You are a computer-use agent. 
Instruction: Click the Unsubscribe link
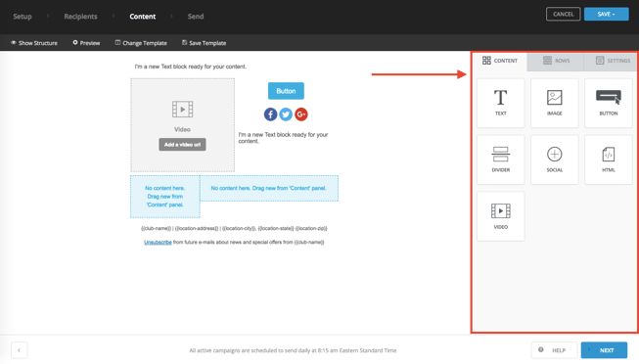click(158, 242)
